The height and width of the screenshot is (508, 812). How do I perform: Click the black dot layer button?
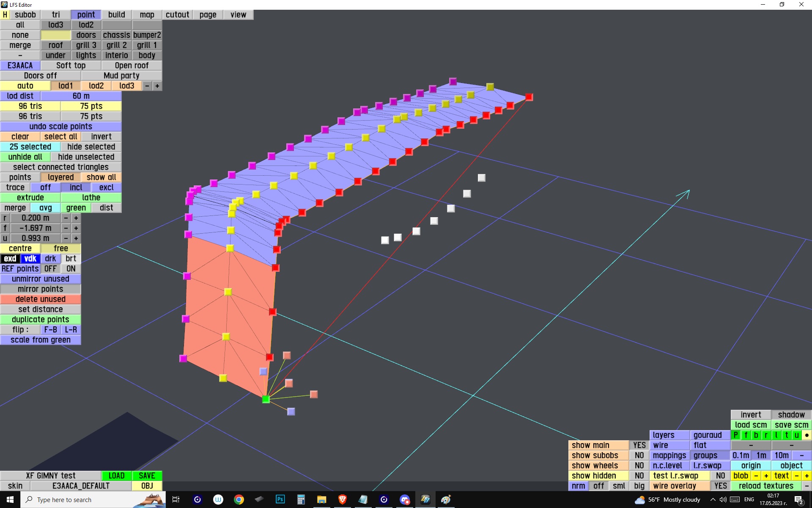click(x=807, y=435)
